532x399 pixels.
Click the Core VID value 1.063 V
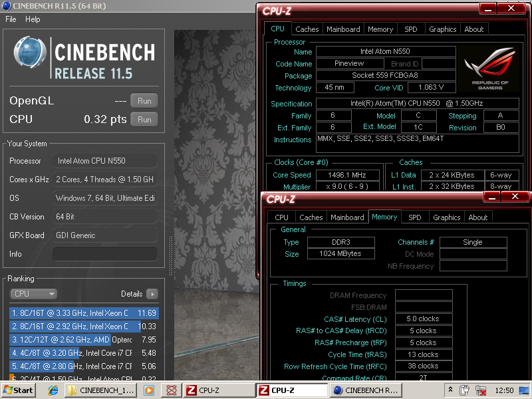[432, 87]
